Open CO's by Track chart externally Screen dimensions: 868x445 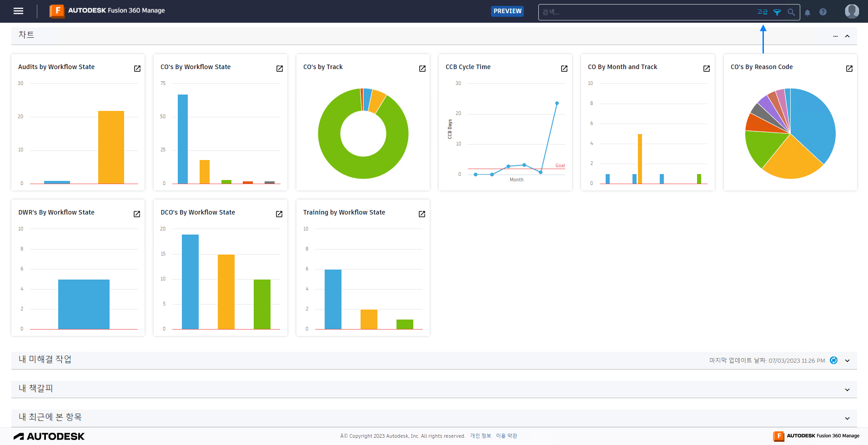point(422,69)
